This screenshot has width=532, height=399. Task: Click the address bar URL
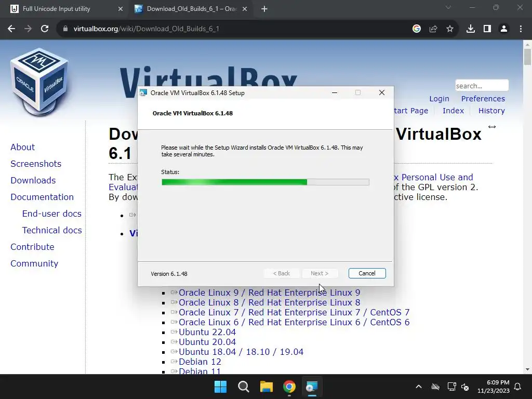point(146,29)
